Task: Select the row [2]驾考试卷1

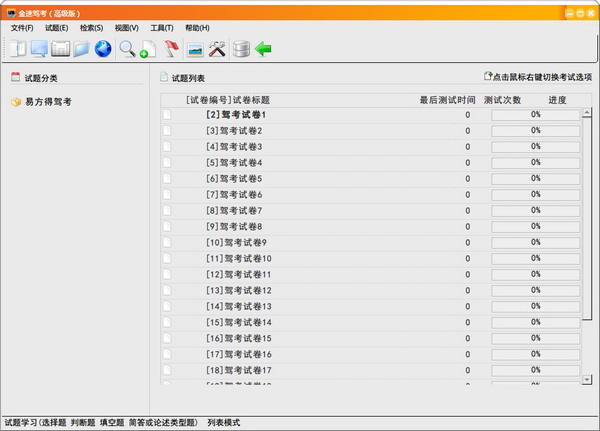Action: click(x=371, y=114)
